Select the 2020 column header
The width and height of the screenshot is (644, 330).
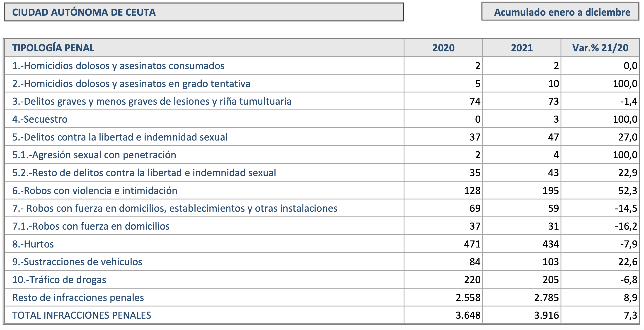[x=443, y=48]
